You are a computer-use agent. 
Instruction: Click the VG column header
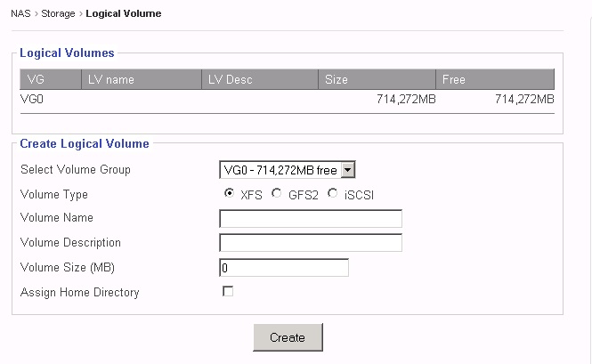pyautogui.click(x=36, y=79)
